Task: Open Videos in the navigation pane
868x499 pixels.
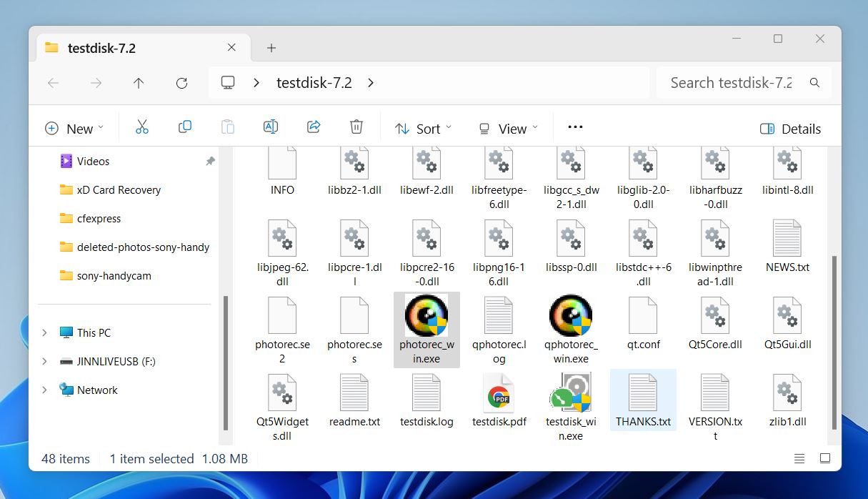Action: [93, 161]
